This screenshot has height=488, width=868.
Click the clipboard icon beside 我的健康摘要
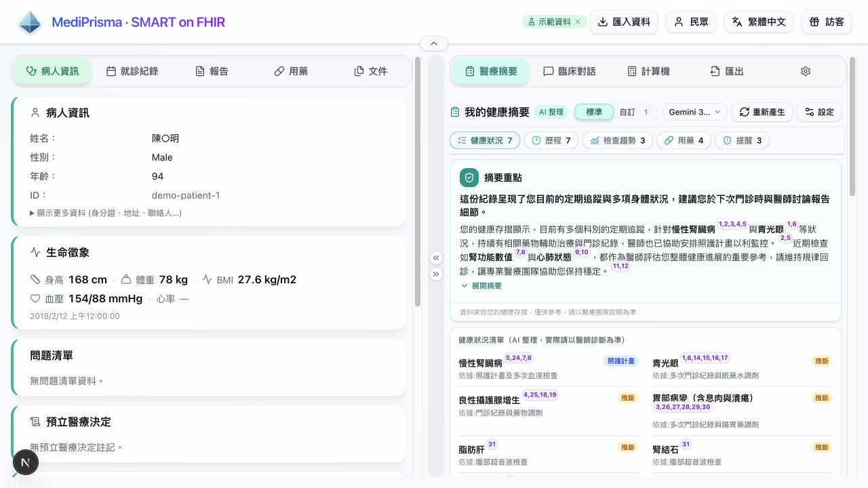(x=455, y=112)
